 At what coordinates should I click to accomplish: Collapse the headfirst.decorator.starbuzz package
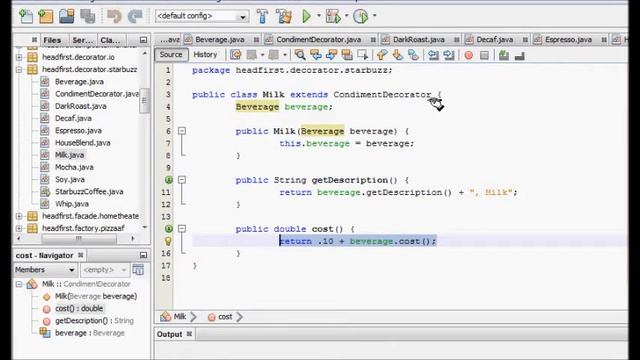[x=19, y=69]
